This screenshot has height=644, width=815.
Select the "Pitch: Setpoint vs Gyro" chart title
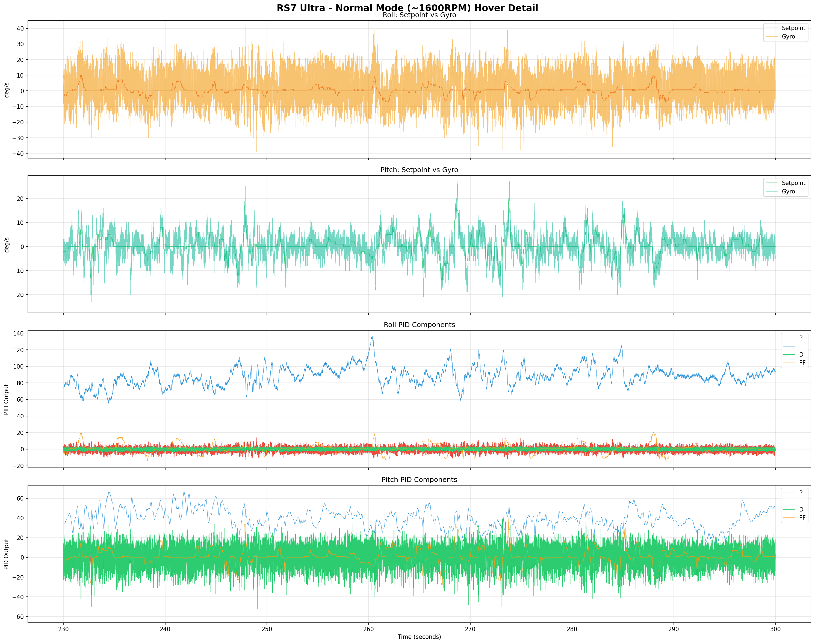pyautogui.click(x=419, y=170)
